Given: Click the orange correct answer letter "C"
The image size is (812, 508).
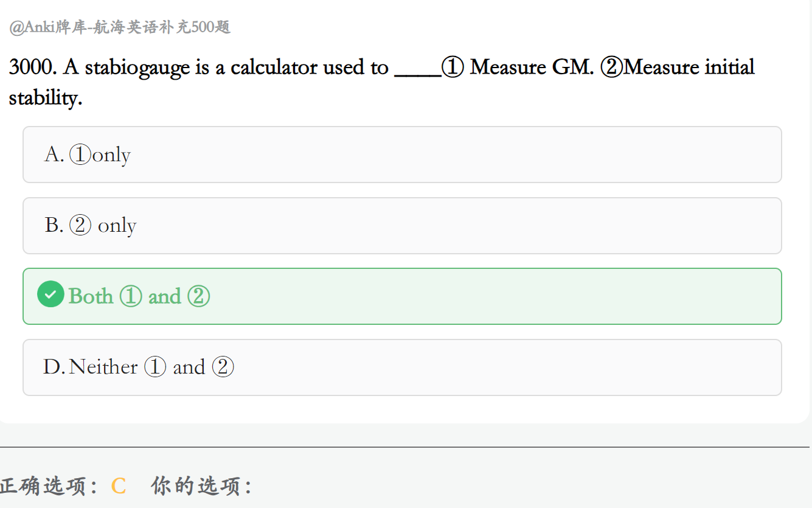Looking at the screenshot, I should point(119,486).
